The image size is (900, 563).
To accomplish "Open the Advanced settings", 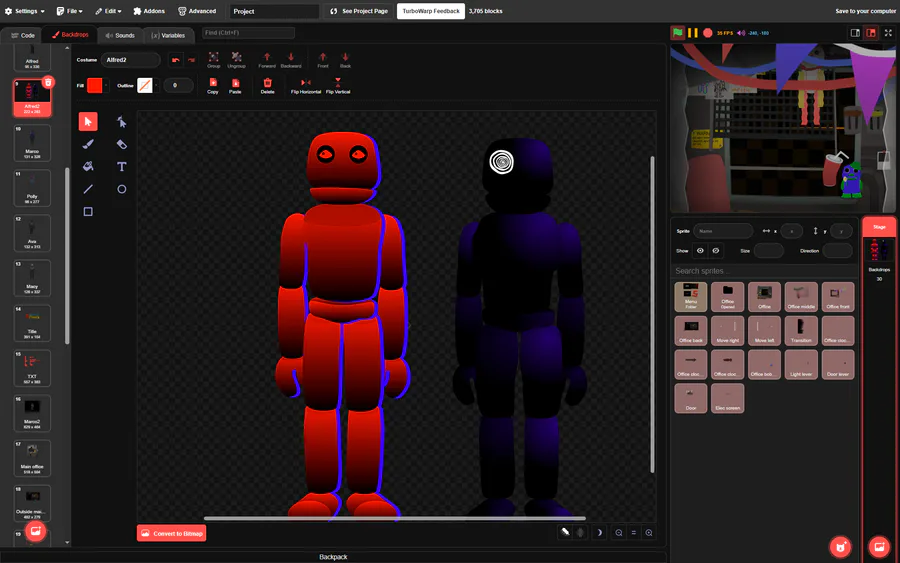I will (197, 11).
